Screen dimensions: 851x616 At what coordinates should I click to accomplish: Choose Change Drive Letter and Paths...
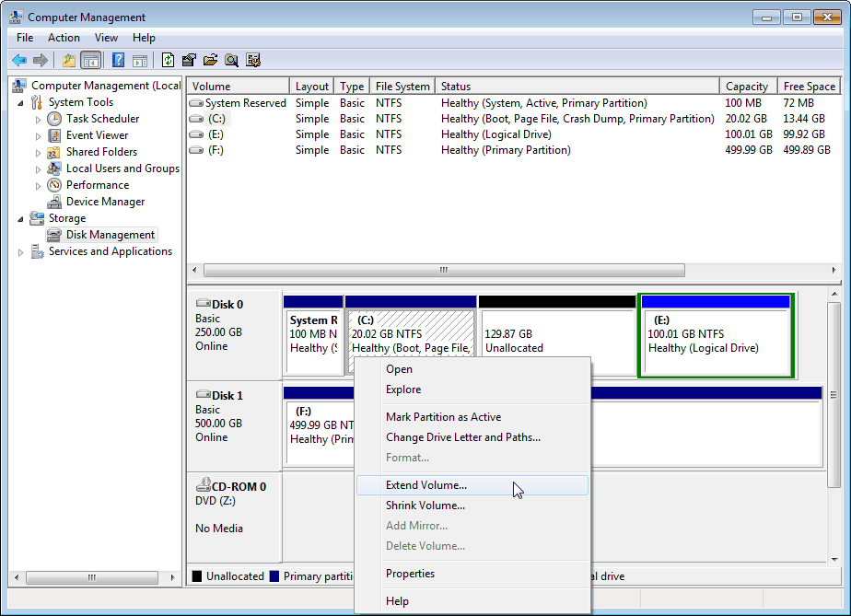pos(472,436)
